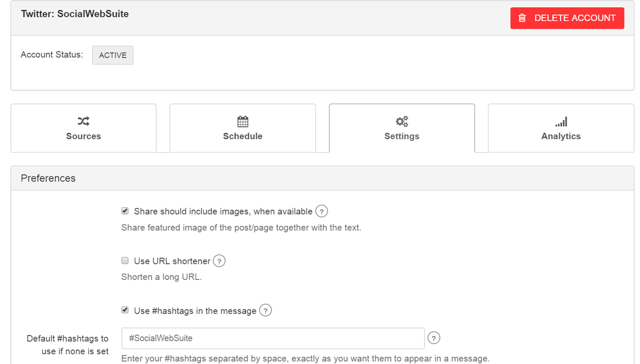
Task: Uncheck Share should include images checkbox
Action: 125,211
